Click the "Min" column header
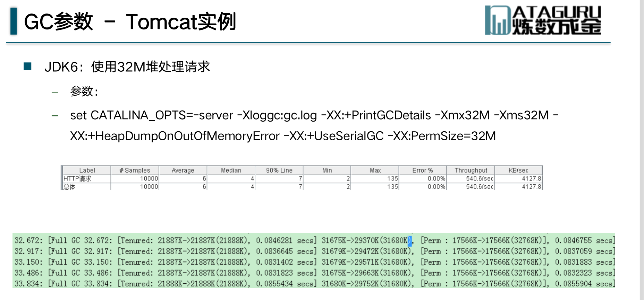Image resolution: width=644 pixels, height=300 pixels. (327, 170)
